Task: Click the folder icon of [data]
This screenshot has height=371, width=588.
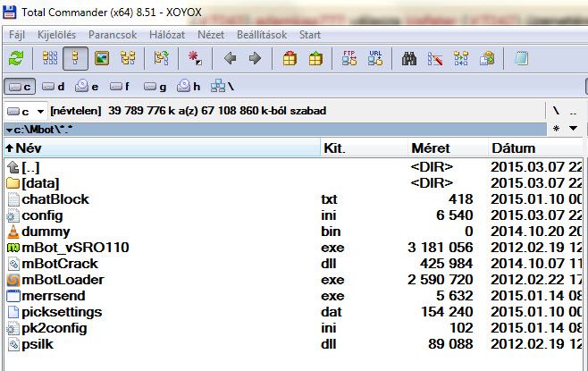Action: click(13, 183)
